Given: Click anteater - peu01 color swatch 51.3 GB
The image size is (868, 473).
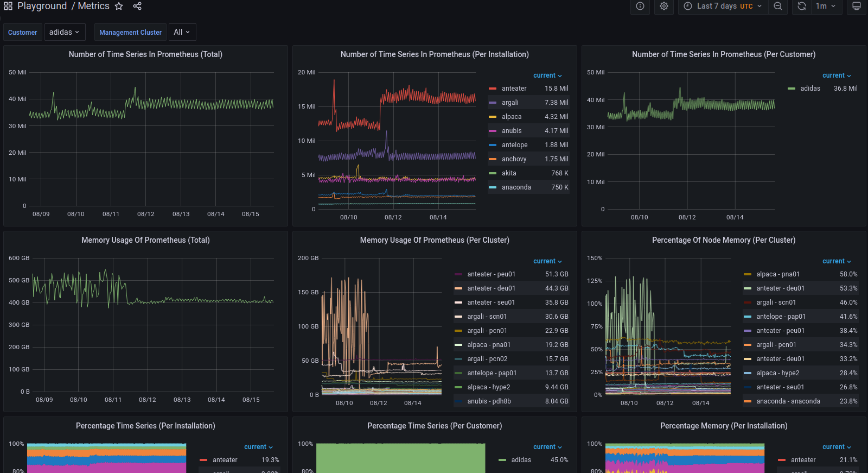Looking at the screenshot, I should (x=458, y=274).
